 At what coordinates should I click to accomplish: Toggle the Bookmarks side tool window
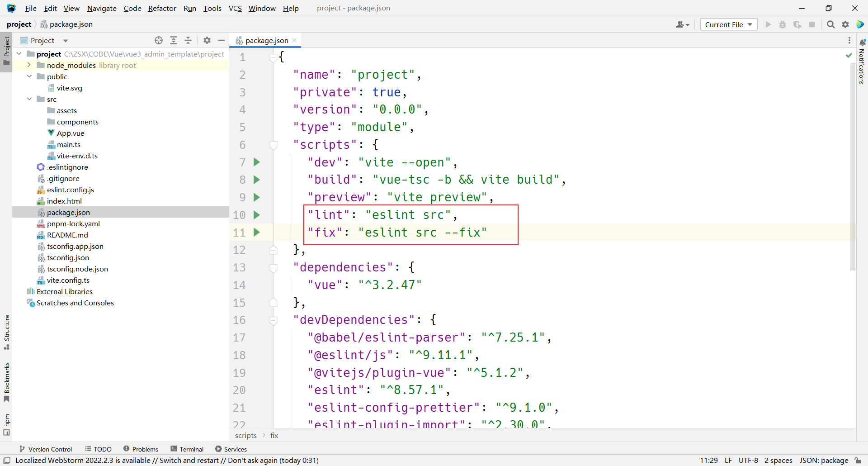pos(6,382)
